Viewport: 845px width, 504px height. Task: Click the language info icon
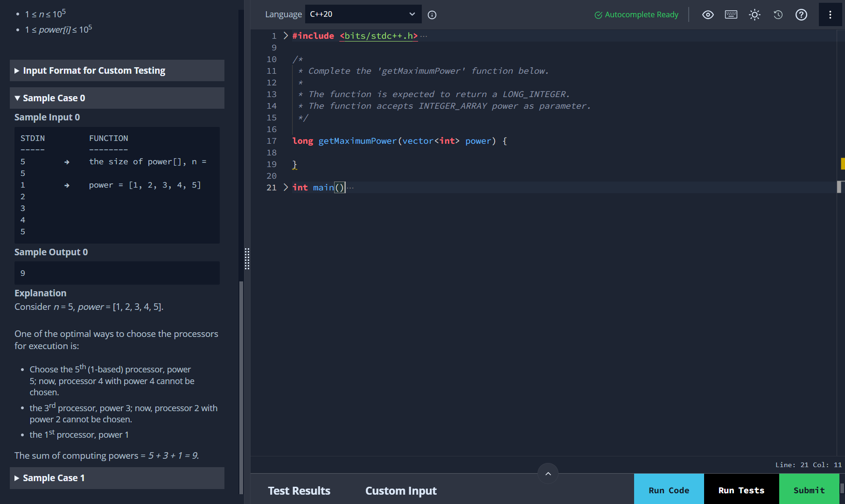432,15
